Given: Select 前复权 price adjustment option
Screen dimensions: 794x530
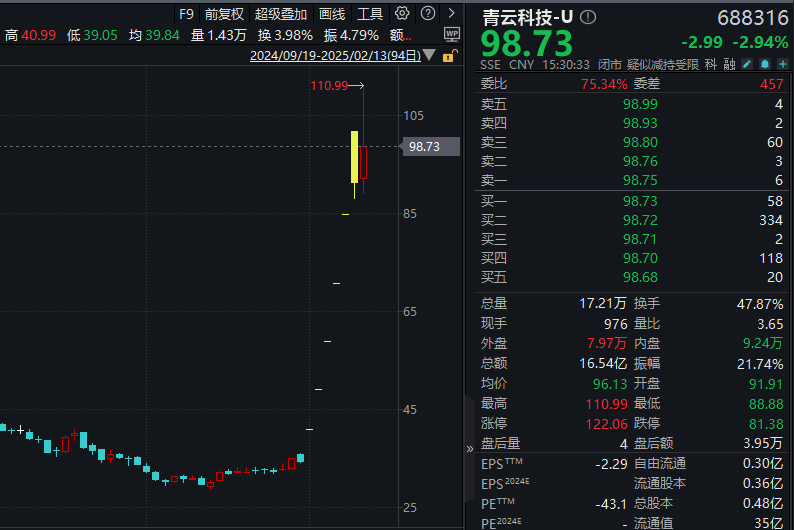Looking at the screenshot, I should (224, 14).
